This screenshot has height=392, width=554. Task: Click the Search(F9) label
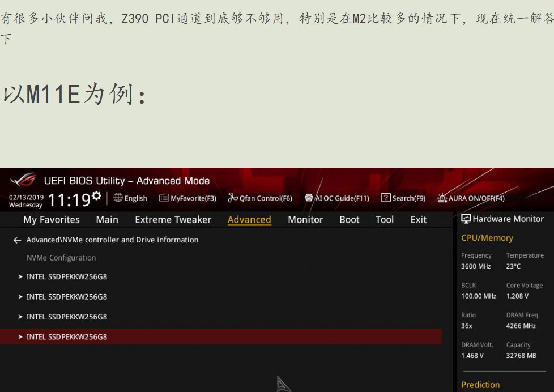click(409, 198)
